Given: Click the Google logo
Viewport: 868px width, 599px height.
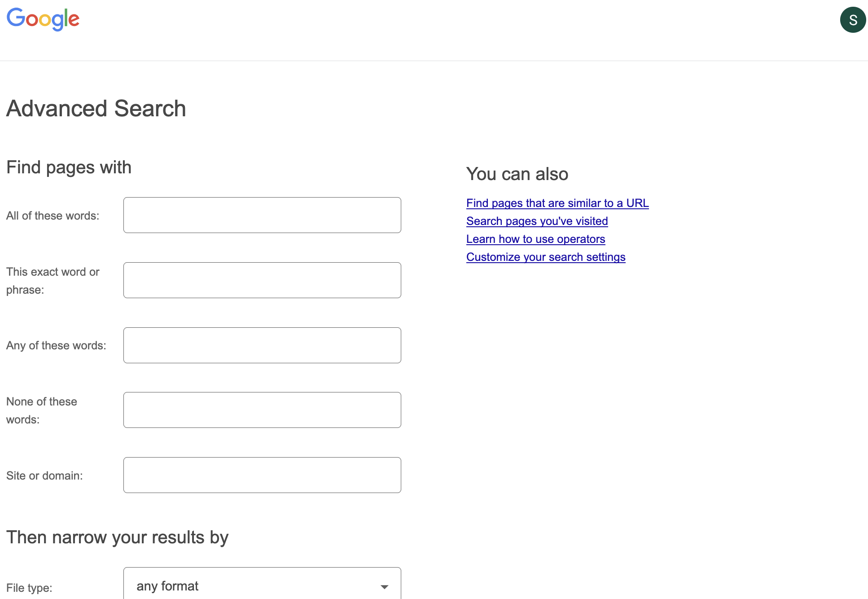Looking at the screenshot, I should (43, 19).
